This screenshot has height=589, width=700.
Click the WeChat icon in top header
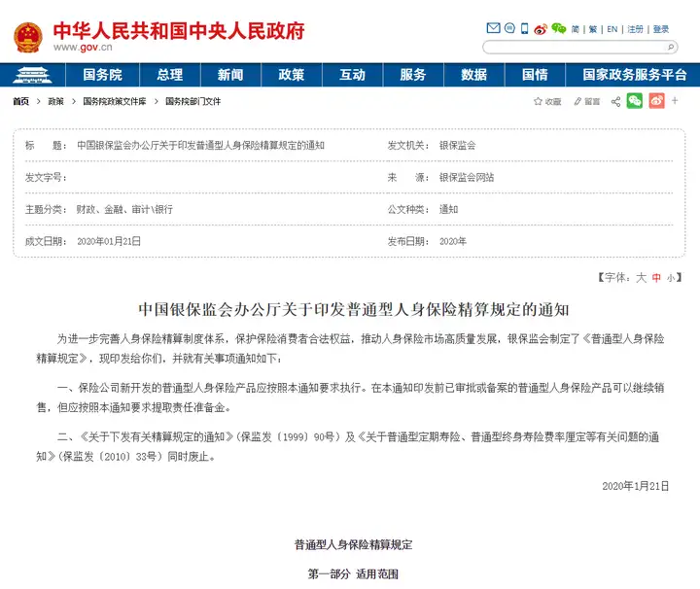pos(558,28)
